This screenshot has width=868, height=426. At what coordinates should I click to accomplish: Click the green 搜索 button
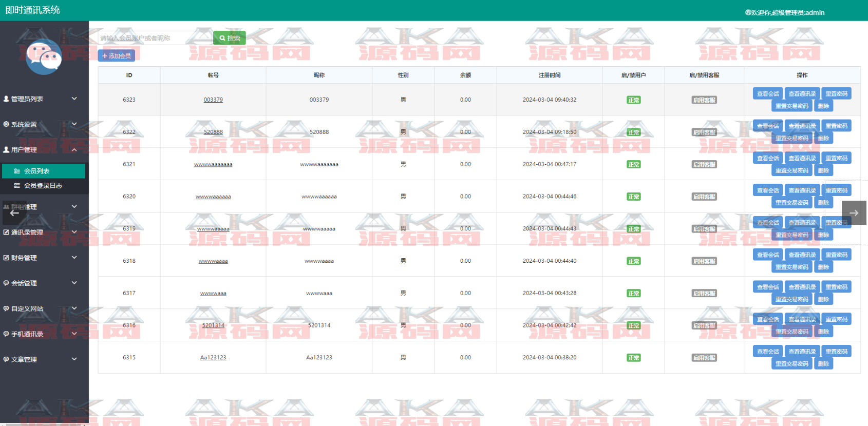(230, 38)
